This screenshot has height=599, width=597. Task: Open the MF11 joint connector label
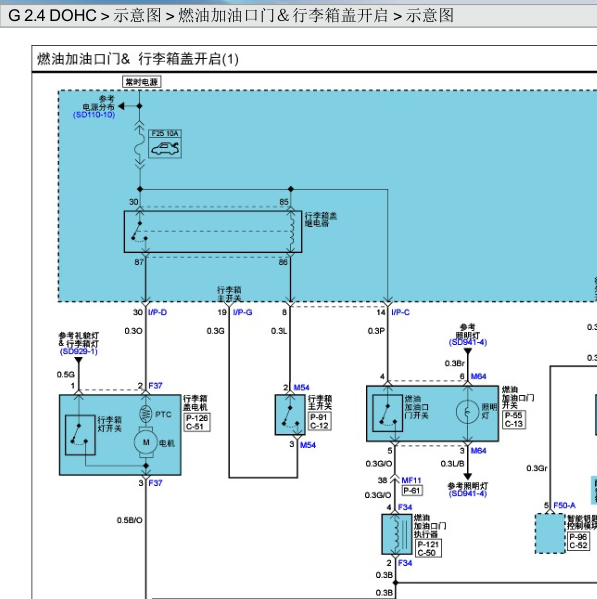[x=411, y=480]
